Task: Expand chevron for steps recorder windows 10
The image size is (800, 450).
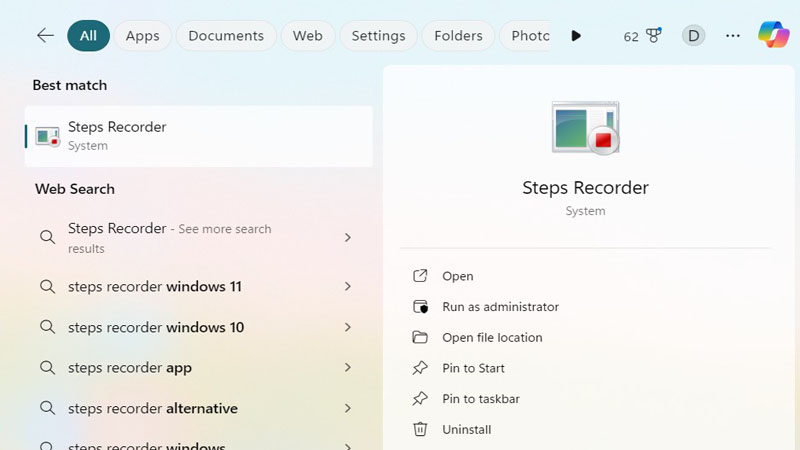Action: [348, 327]
